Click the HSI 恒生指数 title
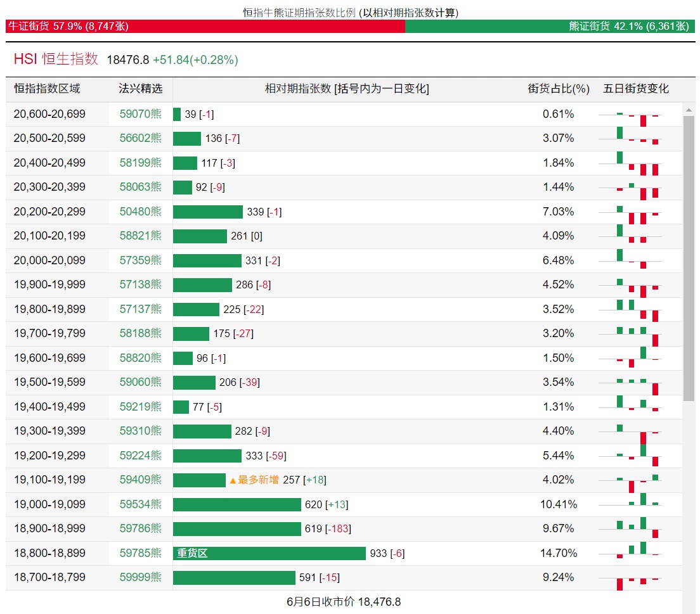Image resolution: width=700 pixels, height=614 pixels. [56, 59]
